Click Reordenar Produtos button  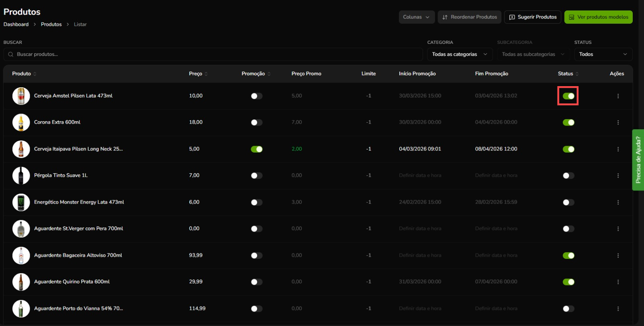(469, 17)
